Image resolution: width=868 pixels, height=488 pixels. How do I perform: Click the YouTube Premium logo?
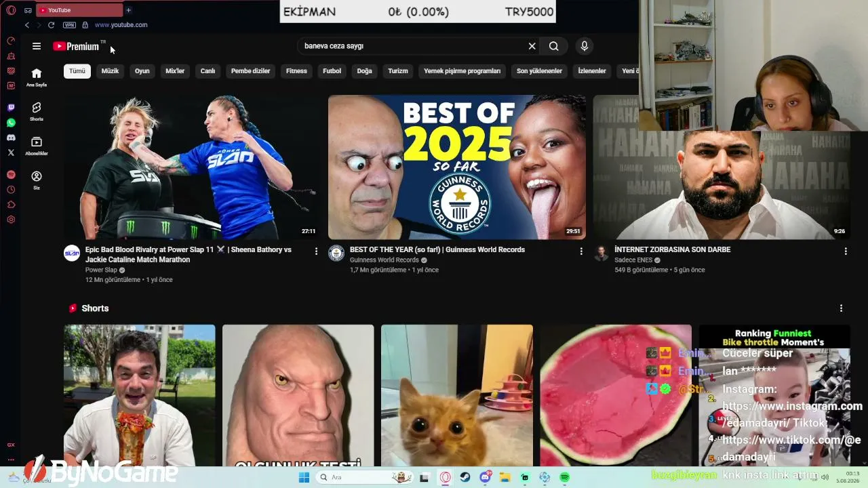pos(76,46)
